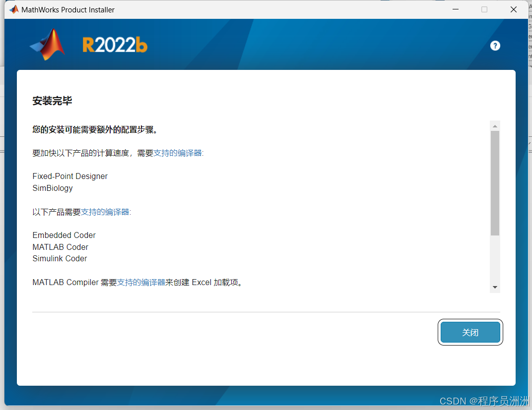The height and width of the screenshot is (410, 532).
Task: Click the MATLAB logo in header
Action: tap(47, 45)
